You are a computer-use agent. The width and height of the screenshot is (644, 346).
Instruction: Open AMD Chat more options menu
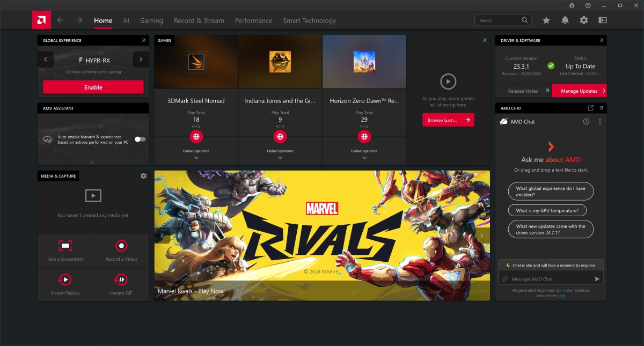click(600, 122)
